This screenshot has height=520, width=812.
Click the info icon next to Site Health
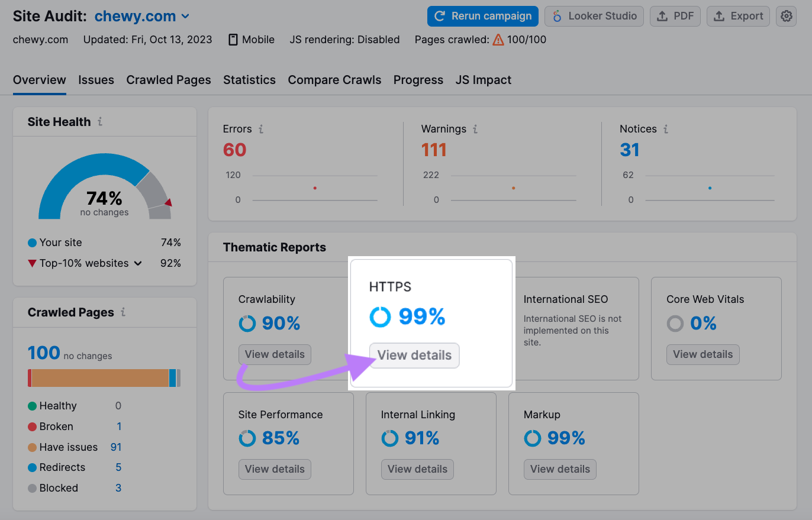(100, 122)
